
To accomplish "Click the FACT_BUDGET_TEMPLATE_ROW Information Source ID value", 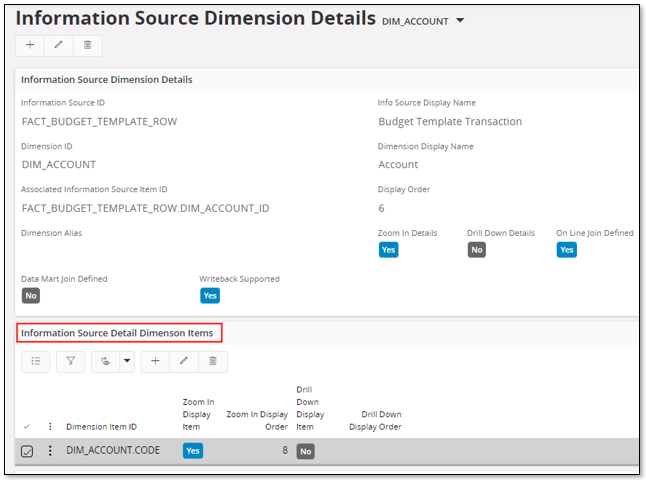I will (x=99, y=121).
